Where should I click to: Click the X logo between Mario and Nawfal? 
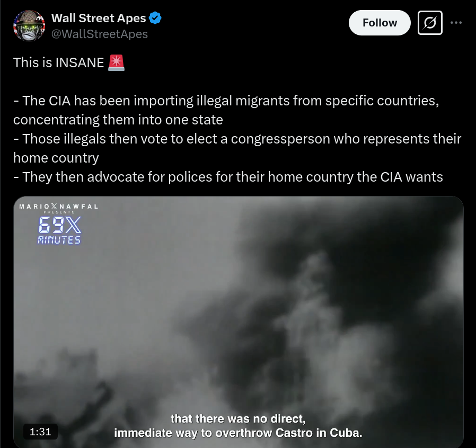(55, 207)
